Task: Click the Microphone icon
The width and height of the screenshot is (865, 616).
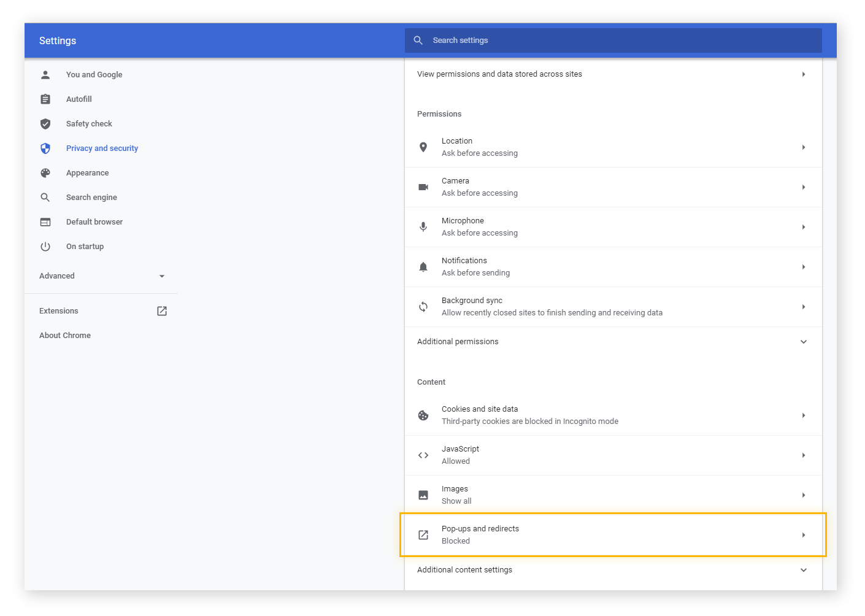Action: 423,226
